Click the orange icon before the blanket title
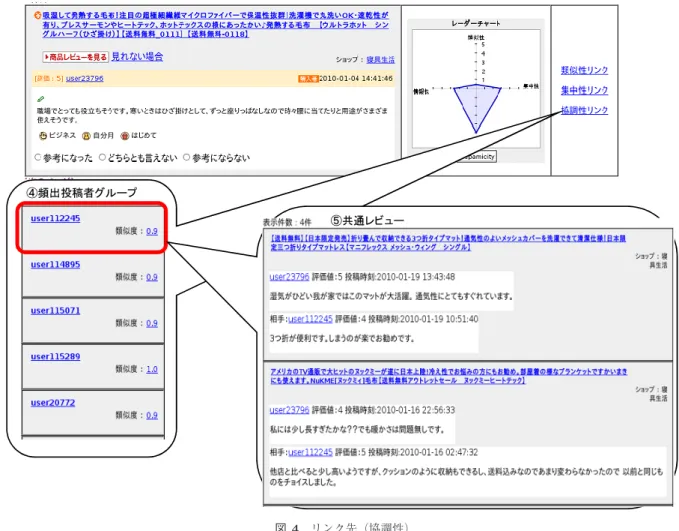This screenshot has width=679, height=531. 38,16
